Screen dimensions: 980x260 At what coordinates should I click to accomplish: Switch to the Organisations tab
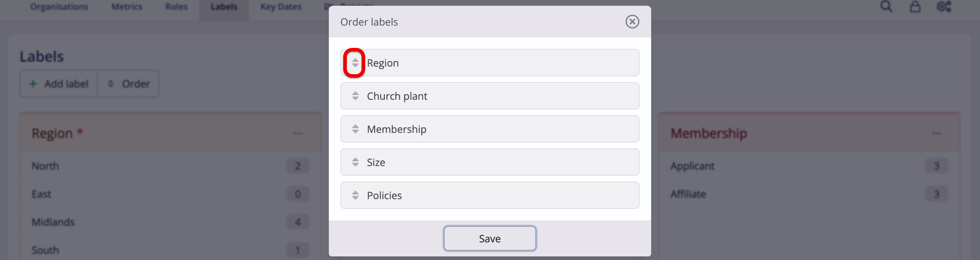[x=59, y=6]
